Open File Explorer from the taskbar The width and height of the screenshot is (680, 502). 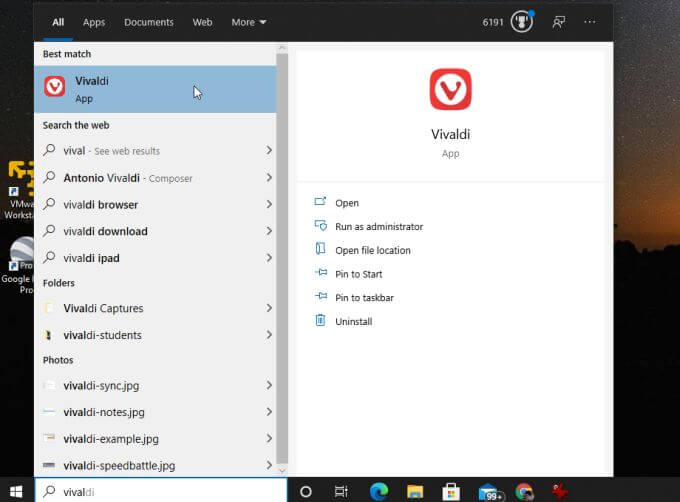pos(415,491)
